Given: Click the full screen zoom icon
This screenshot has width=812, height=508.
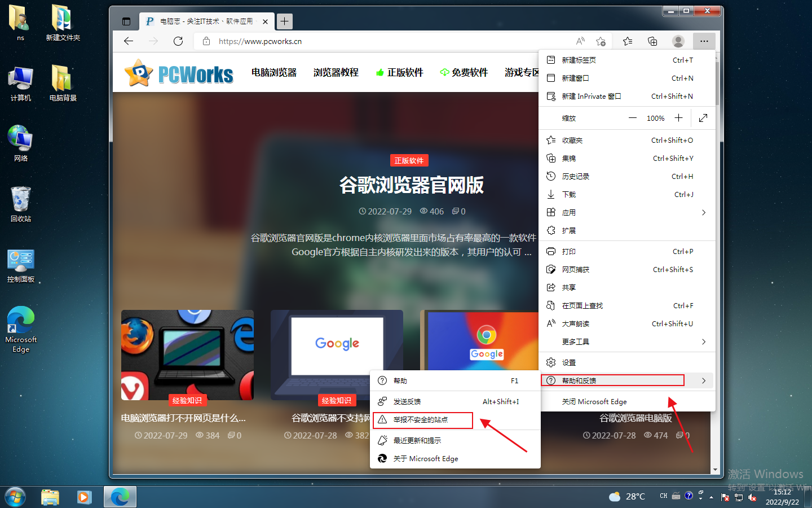Looking at the screenshot, I should [x=703, y=118].
